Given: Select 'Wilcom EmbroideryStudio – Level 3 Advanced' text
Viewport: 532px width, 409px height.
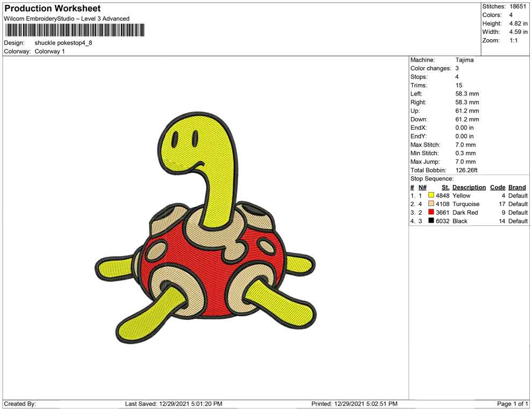Looking at the screenshot, I should tap(67, 19).
